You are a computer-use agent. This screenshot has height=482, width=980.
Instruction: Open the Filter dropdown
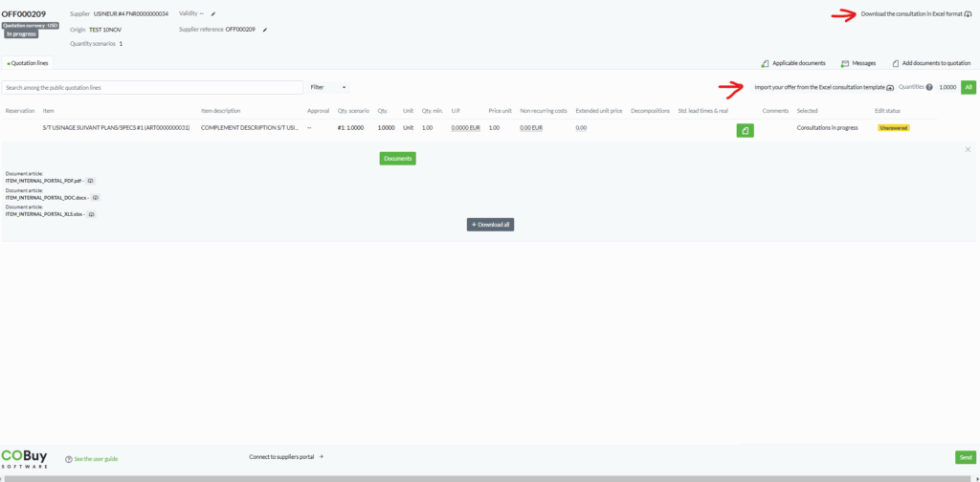point(328,87)
